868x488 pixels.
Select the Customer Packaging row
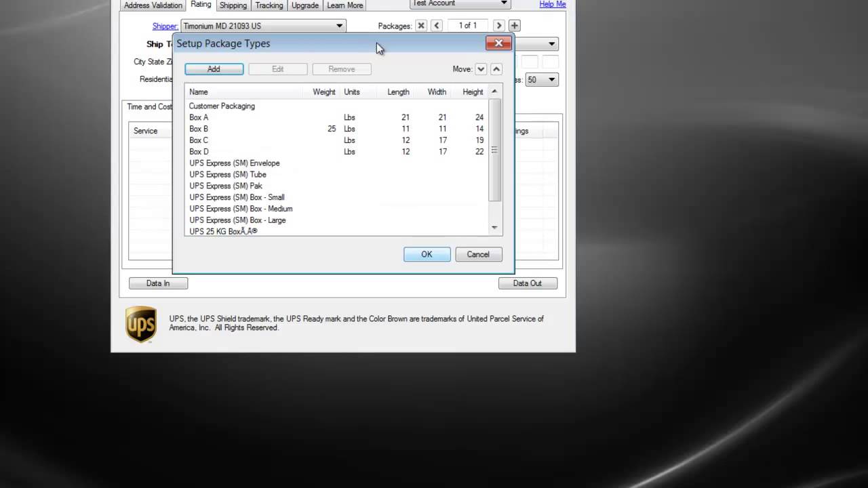click(336, 106)
